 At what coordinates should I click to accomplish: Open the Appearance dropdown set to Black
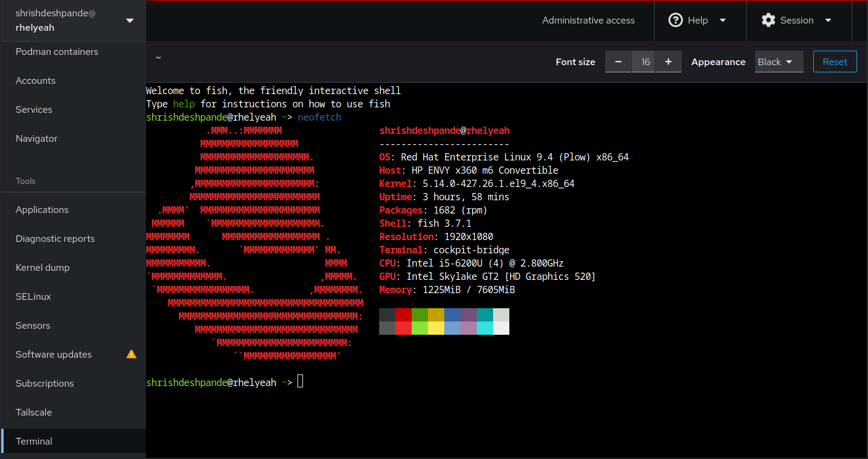click(779, 62)
